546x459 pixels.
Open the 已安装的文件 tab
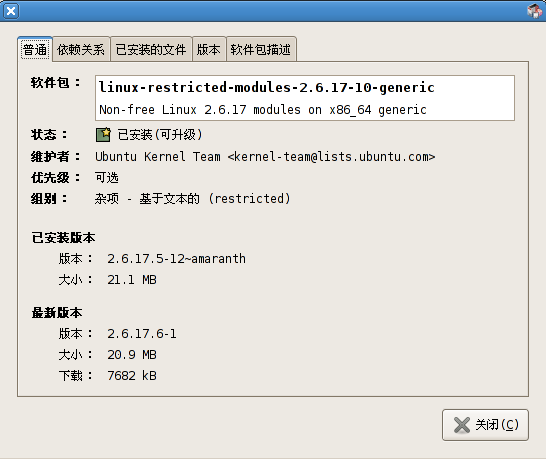point(151,49)
